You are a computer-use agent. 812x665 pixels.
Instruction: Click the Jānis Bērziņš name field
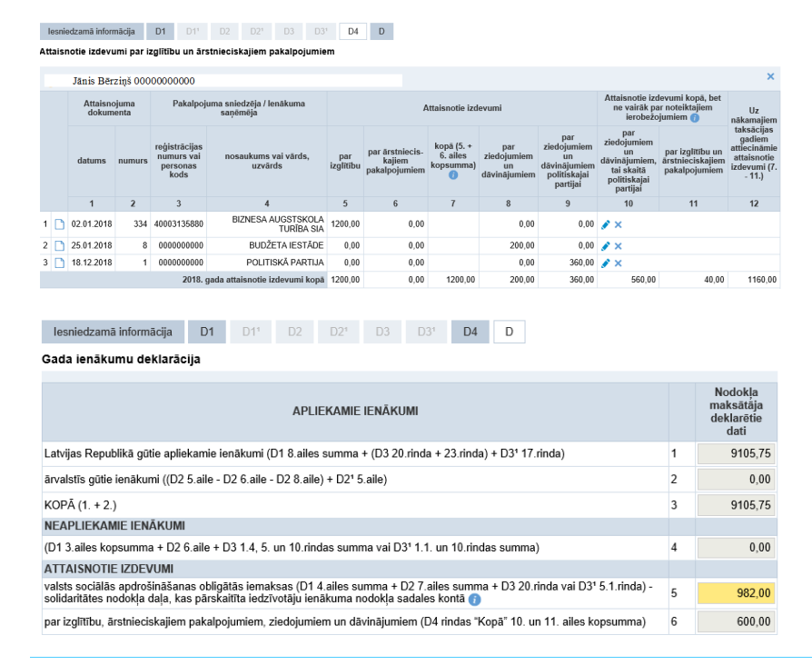[223, 81]
